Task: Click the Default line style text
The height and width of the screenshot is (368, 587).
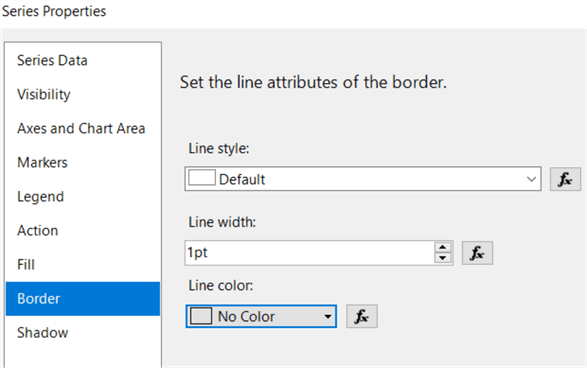Action: (x=242, y=179)
